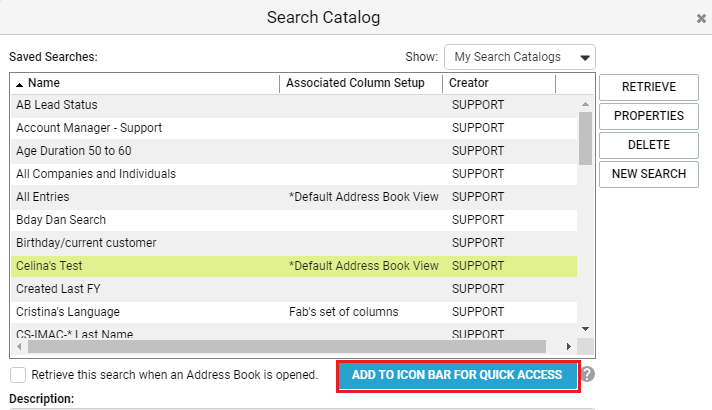Select the Cristina's Language search row
Viewport: 712px width, 410px height.
(x=294, y=312)
